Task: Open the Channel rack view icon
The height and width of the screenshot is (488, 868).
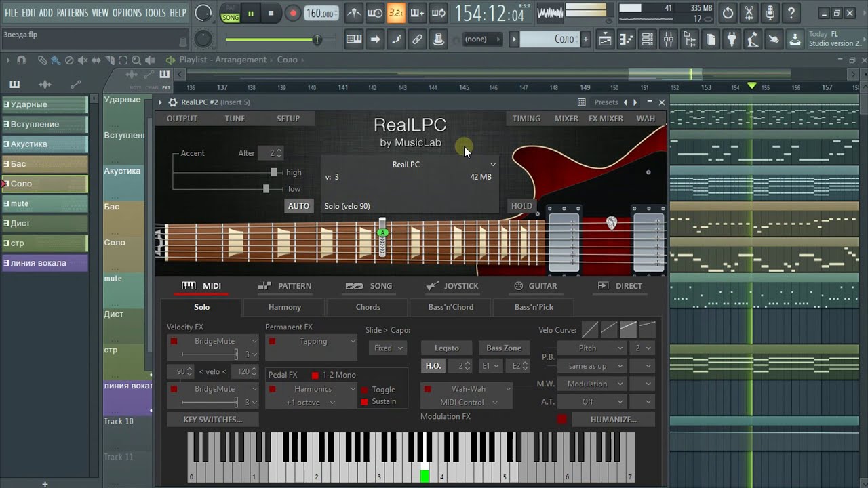Action: pyautogui.click(x=647, y=39)
